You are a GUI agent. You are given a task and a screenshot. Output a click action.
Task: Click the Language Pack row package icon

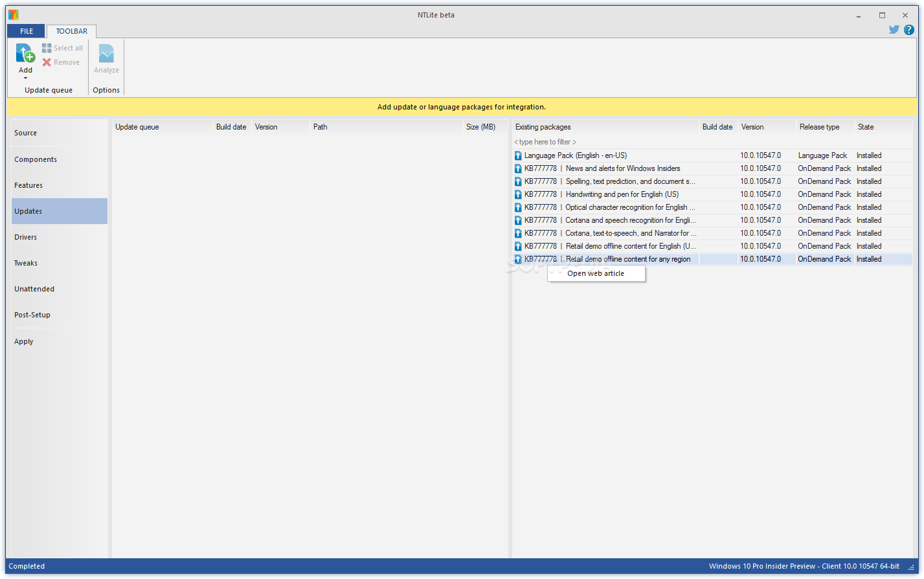(x=518, y=155)
